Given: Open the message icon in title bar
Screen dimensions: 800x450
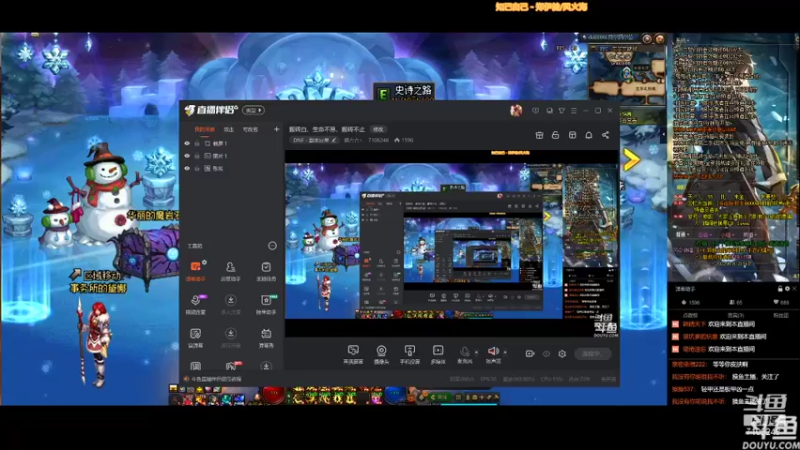Looking at the screenshot, I should (x=535, y=110).
